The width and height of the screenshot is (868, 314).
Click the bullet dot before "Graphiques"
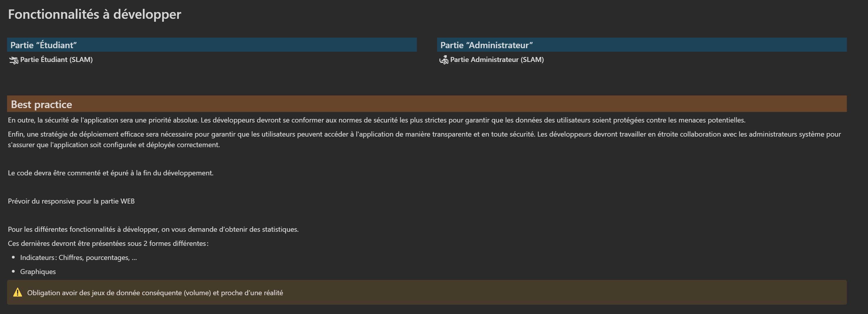click(x=14, y=271)
